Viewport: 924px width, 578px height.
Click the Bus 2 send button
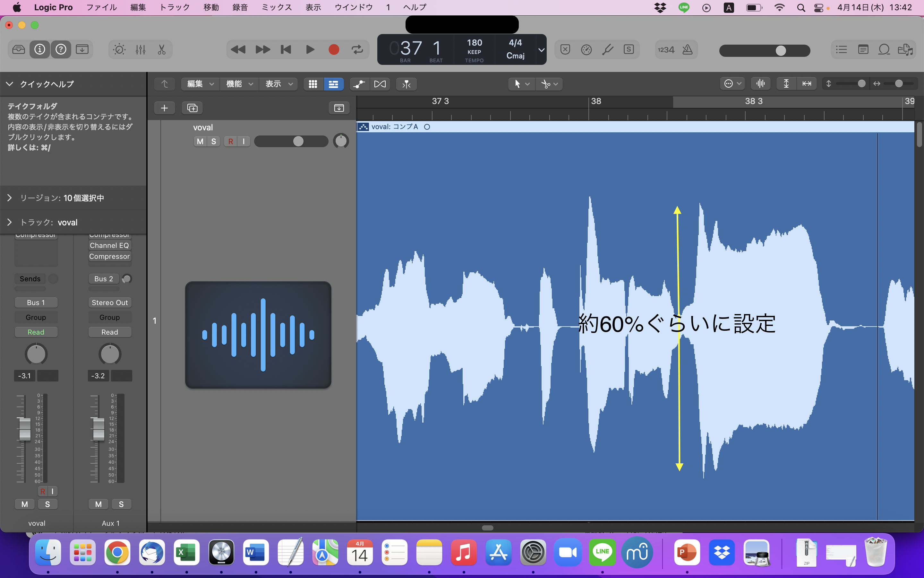pyautogui.click(x=104, y=279)
